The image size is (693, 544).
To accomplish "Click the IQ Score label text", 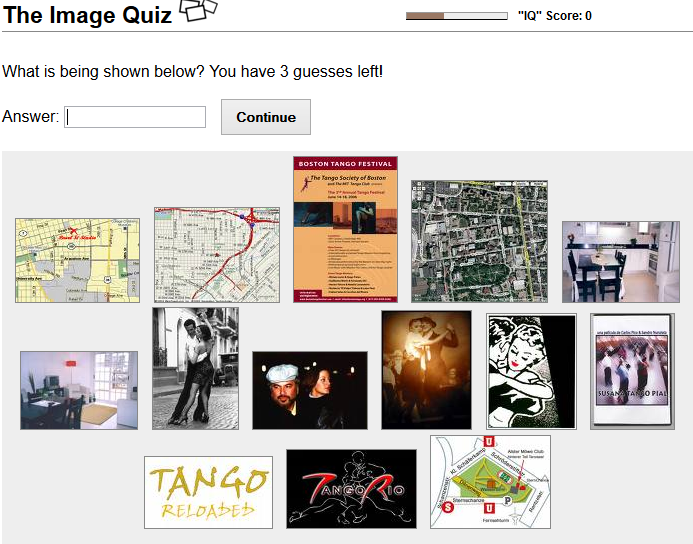I will click(x=555, y=16).
